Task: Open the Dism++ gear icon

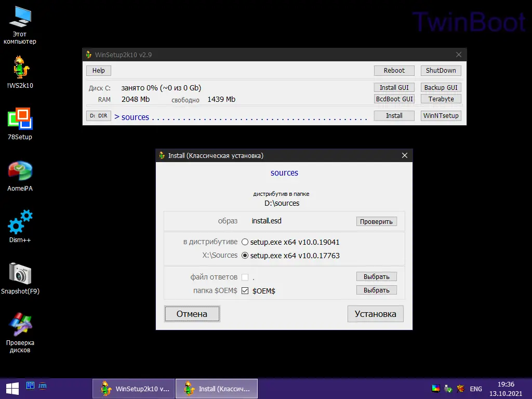Action: pyautogui.click(x=20, y=227)
